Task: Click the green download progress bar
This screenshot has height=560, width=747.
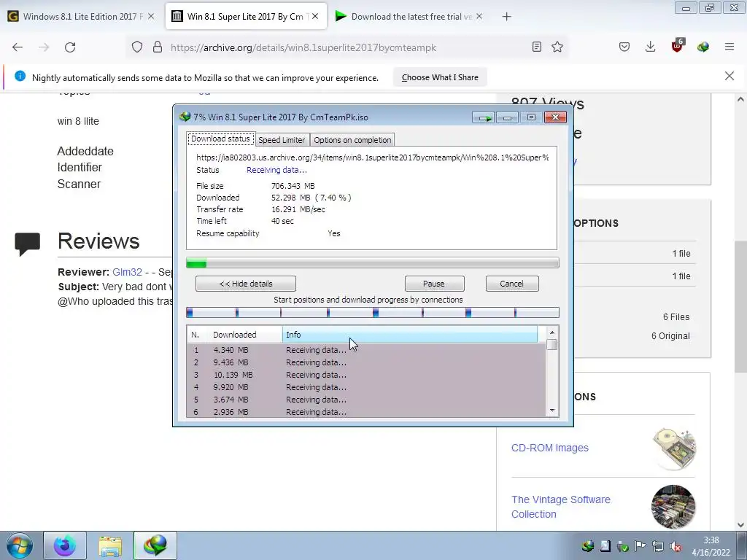Action: tap(372, 262)
